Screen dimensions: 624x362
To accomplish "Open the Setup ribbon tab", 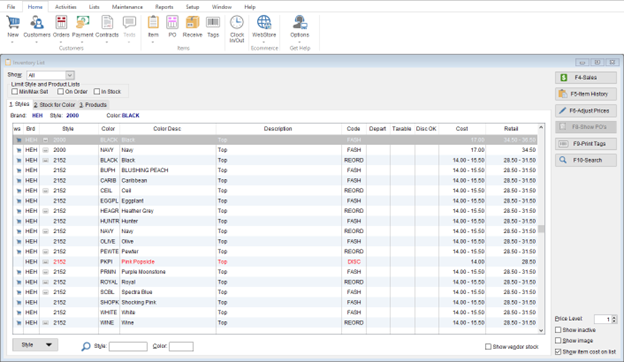I will point(192,7).
